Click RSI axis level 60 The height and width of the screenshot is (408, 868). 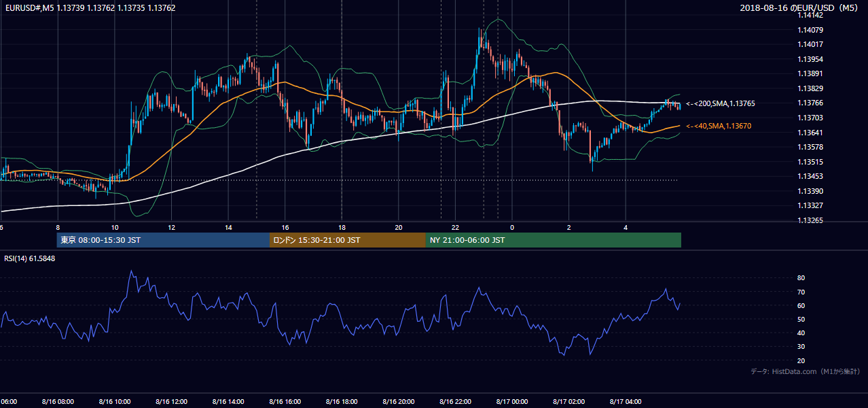coord(801,305)
